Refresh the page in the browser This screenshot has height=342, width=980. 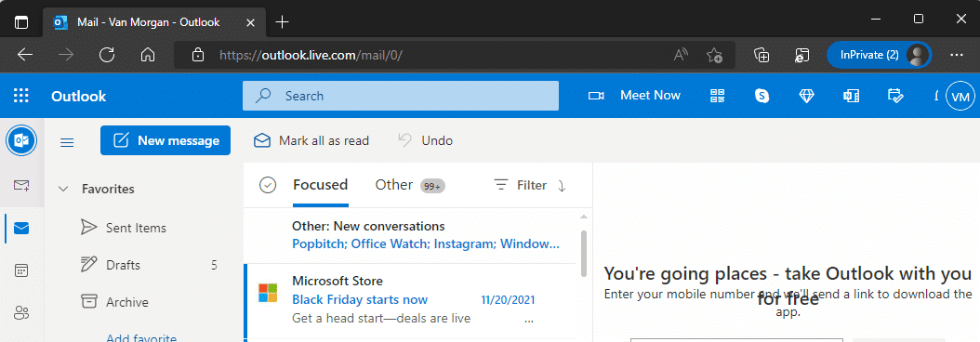107,55
